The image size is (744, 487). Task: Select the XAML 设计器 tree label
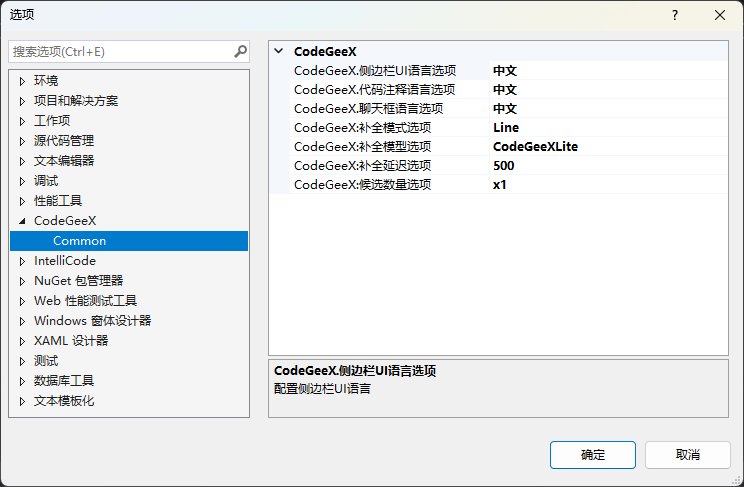coord(71,341)
